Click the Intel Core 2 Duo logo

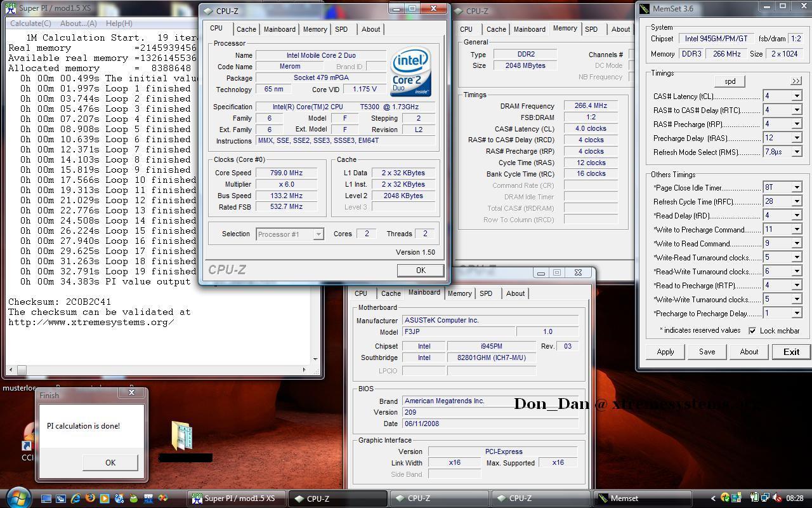tap(411, 70)
